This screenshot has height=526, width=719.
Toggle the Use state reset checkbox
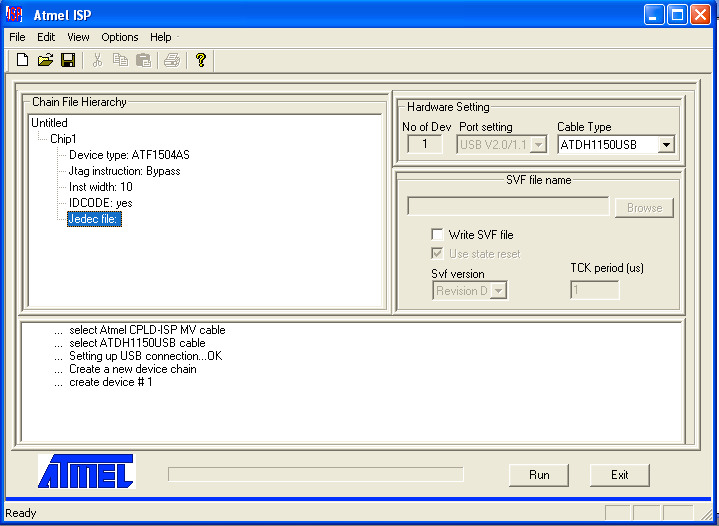(x=437, y=254)
